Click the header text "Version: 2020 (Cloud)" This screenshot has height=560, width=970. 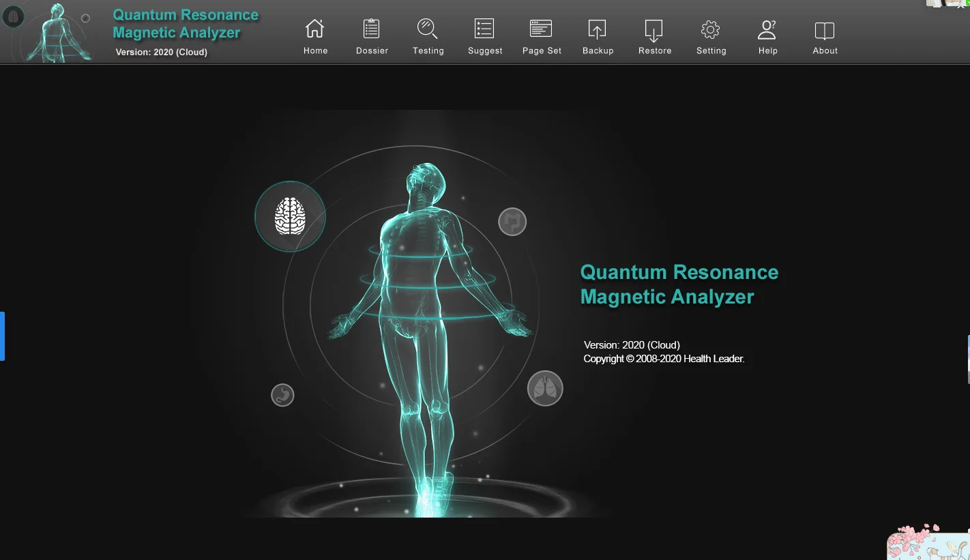coord(162,52)
